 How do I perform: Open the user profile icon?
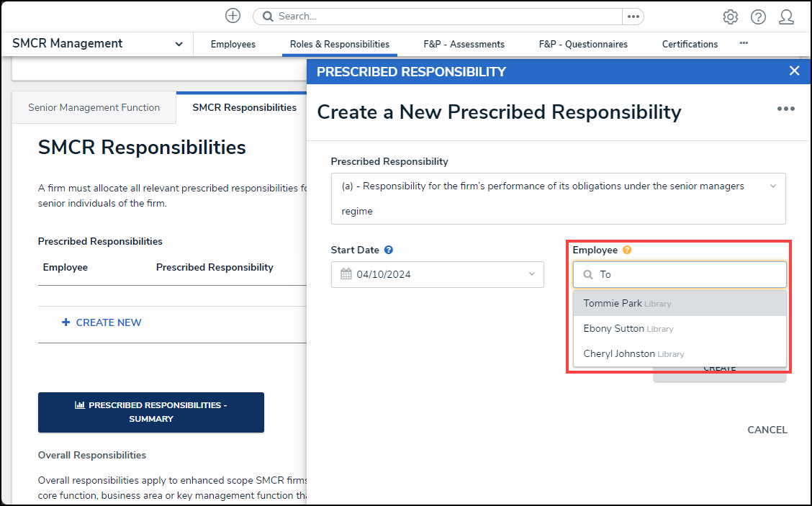tap(786, 17)
